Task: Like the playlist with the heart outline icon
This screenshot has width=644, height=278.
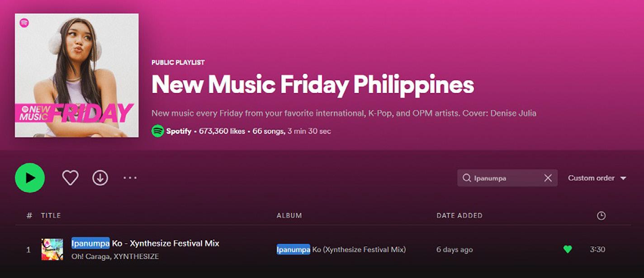Action: click(70, 178)
